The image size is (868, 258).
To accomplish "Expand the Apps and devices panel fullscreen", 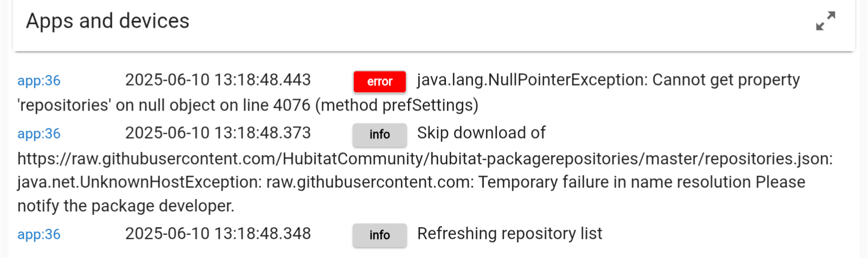I will (826, 21).
